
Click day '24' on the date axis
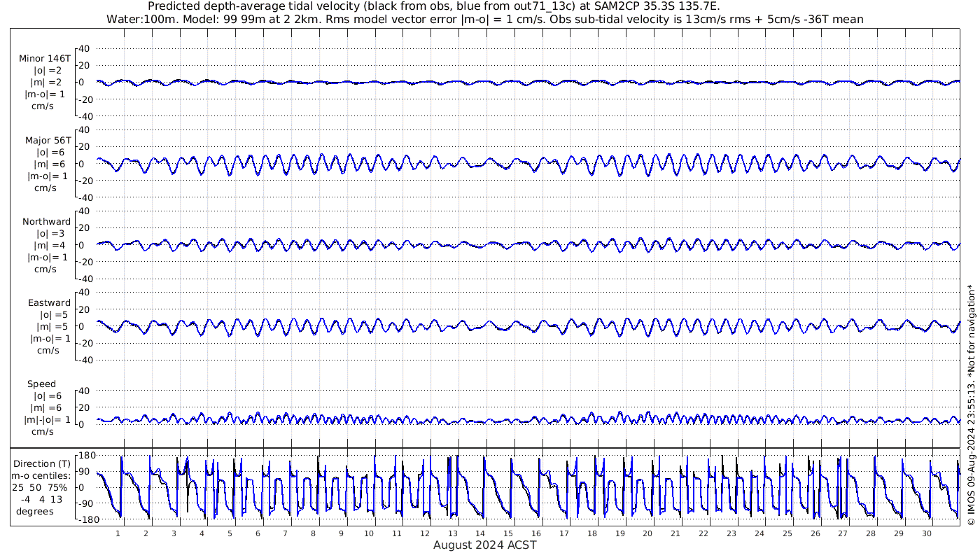click(759, 533)
